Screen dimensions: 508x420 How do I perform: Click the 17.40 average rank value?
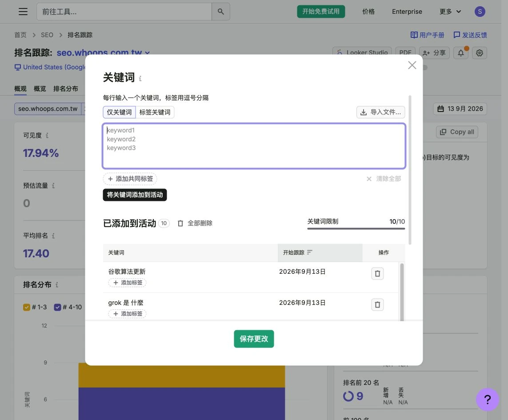click(x=36, y=253)
